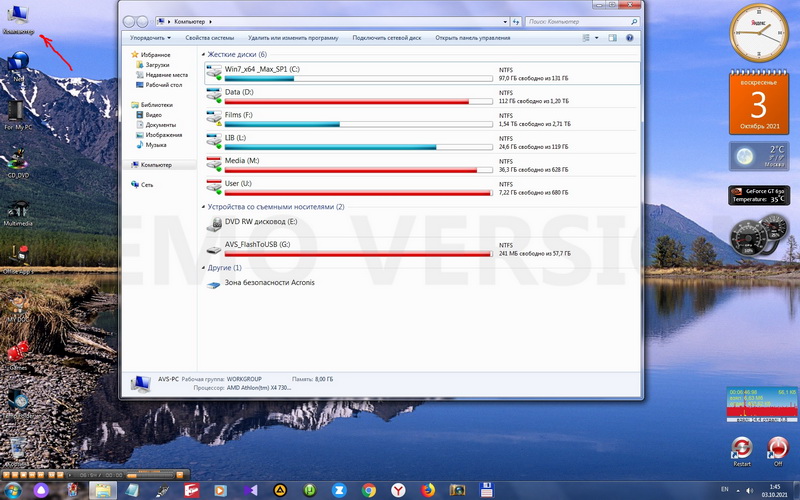Open the For My PC desktop icon
Viewport: 800px width, 500px height.
tap(18, 115)
